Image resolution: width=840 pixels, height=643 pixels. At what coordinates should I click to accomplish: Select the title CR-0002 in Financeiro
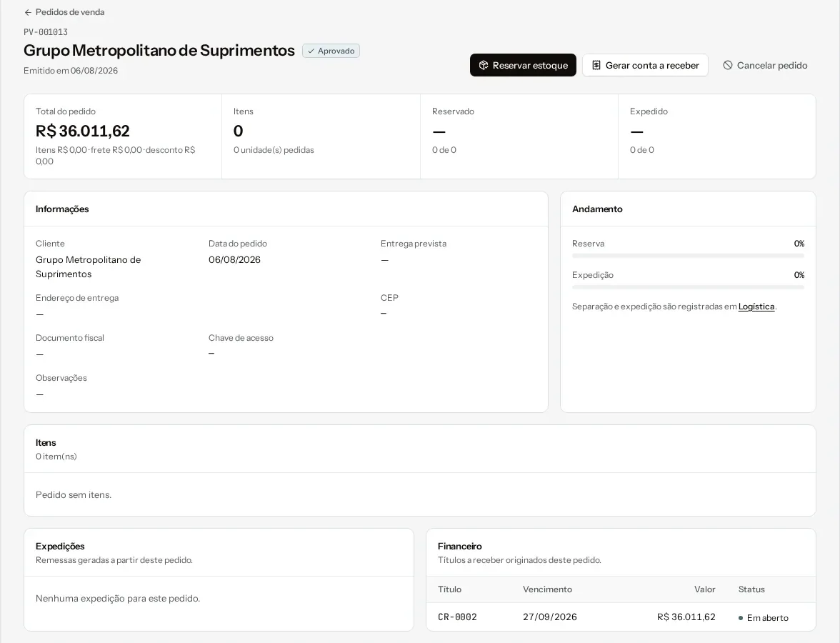[x=457, y=617]
